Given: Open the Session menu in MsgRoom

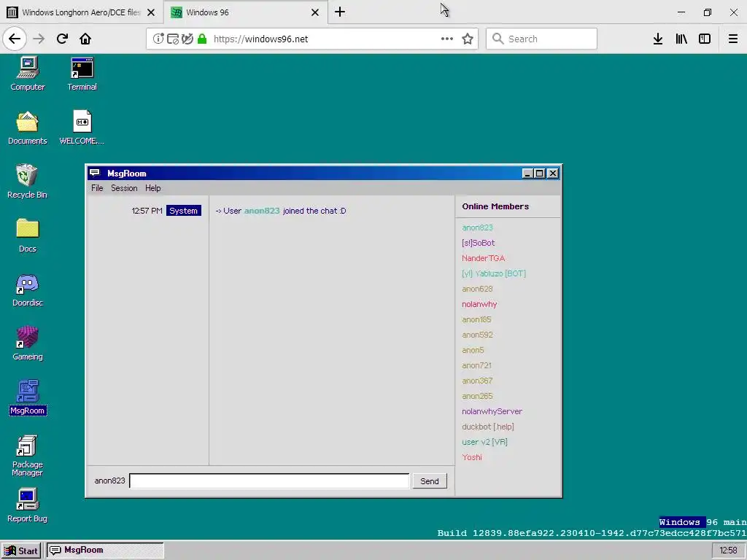Looking at the screenshot, I should [124, 188].
